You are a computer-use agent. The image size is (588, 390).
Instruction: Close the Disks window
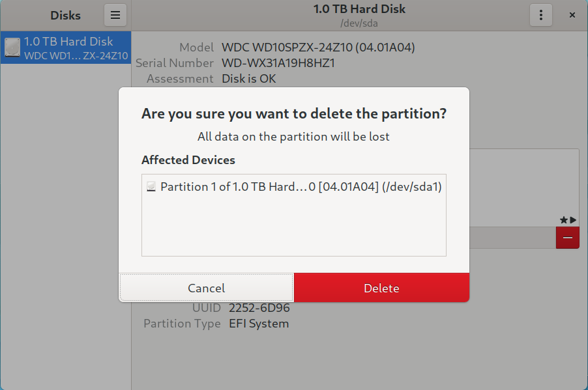[x=572, y=15]
